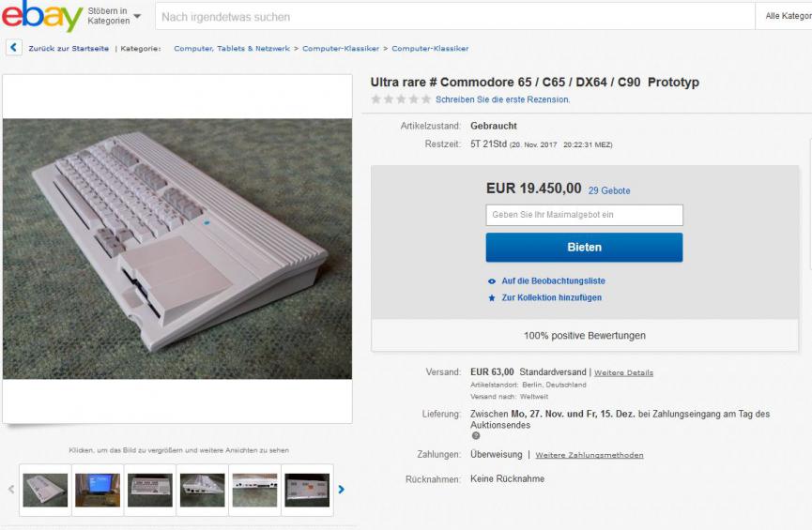The height and width of the screenshot is (530, 812).
Task: Show previous thumbnails with left arrow
Action: click(11, 489)
